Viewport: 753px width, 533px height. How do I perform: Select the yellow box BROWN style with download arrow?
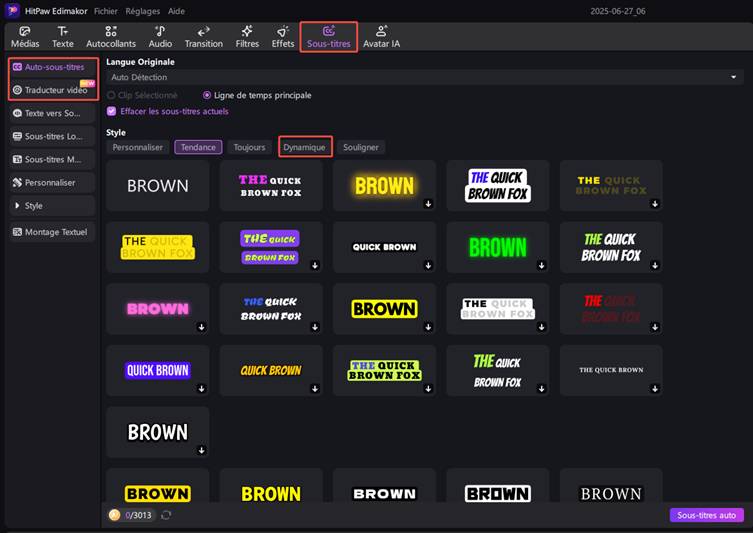(384, 309)
